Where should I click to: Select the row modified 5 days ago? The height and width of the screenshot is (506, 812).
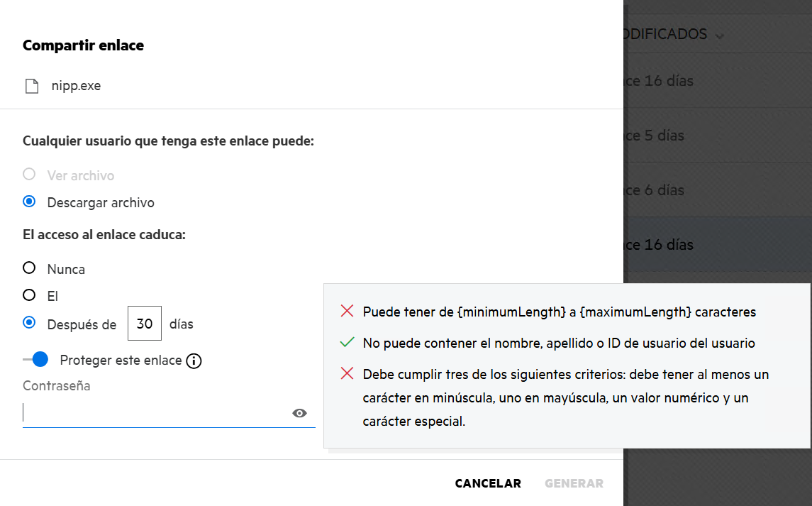718,136
